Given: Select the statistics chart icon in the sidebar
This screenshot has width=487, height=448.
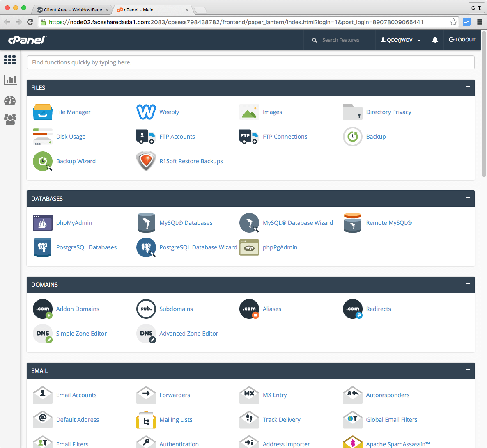Looking at the screenshot, I should click(x=10, y=80).
